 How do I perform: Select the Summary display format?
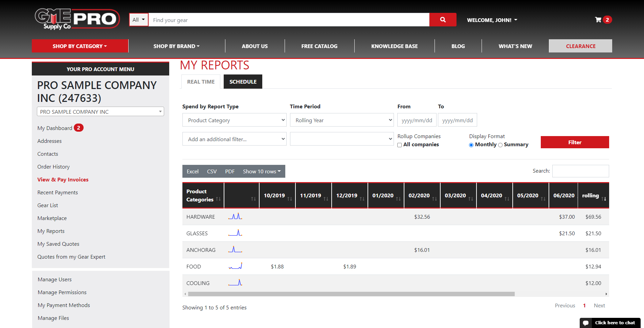[x=500, y=145]
